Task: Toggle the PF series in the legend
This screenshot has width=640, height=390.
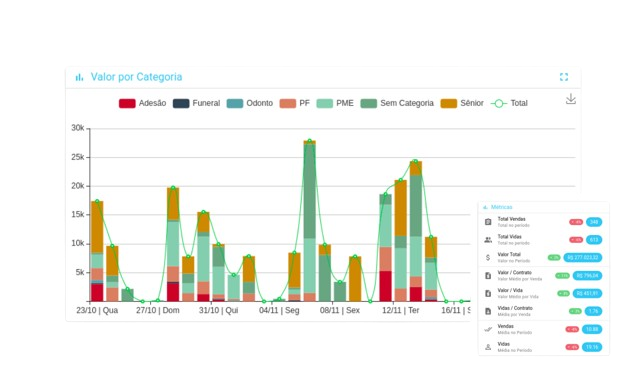Action: pos(295,103)
